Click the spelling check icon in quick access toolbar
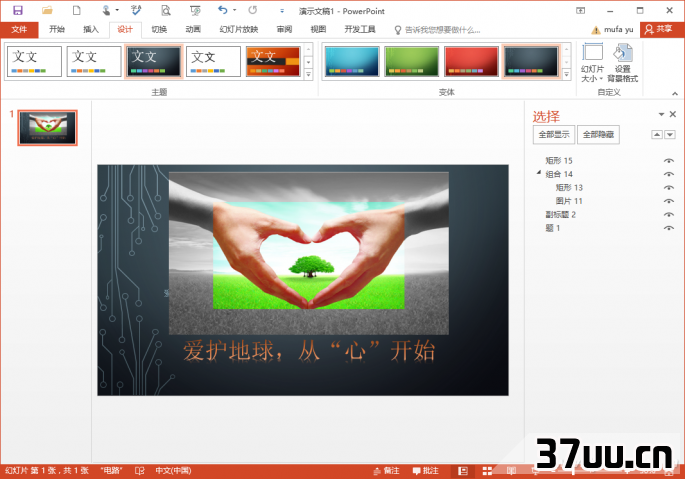Image resolution: width=685 pixels, height=479 pixels. coord(136,10)
